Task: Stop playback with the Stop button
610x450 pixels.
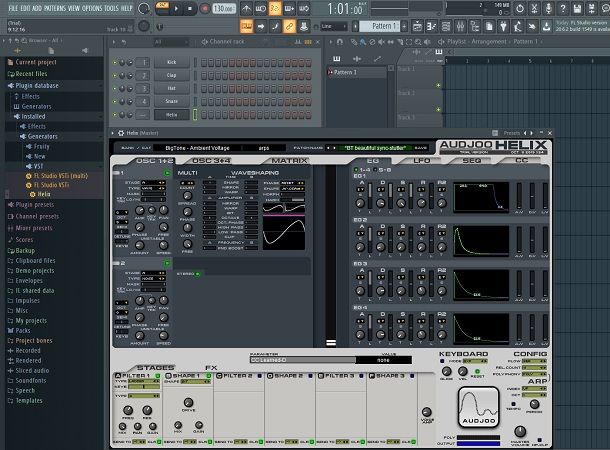Action: click(x=190, y=9)
